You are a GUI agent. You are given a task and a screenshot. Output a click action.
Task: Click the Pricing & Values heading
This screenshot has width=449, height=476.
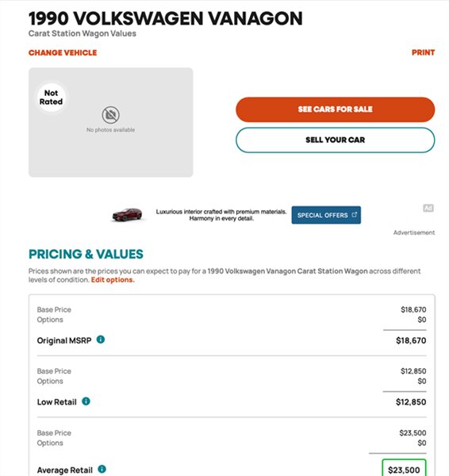pos(86,254)
